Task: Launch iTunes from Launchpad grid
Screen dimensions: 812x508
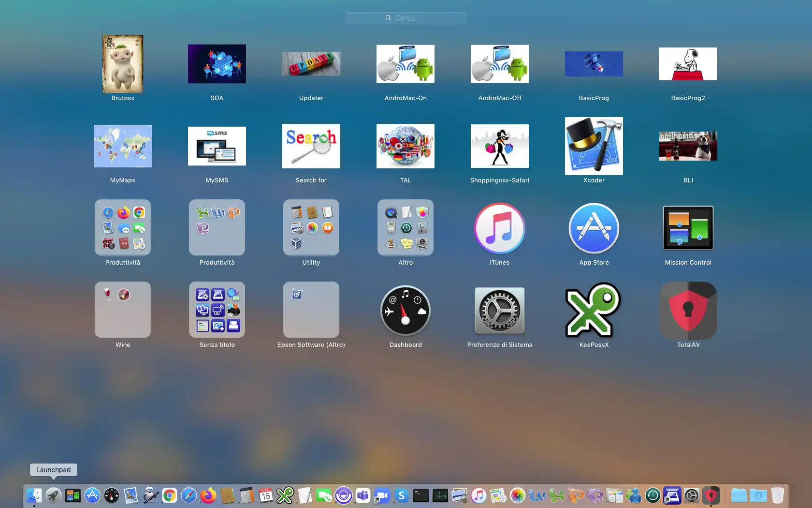Action: click(500, 228)
